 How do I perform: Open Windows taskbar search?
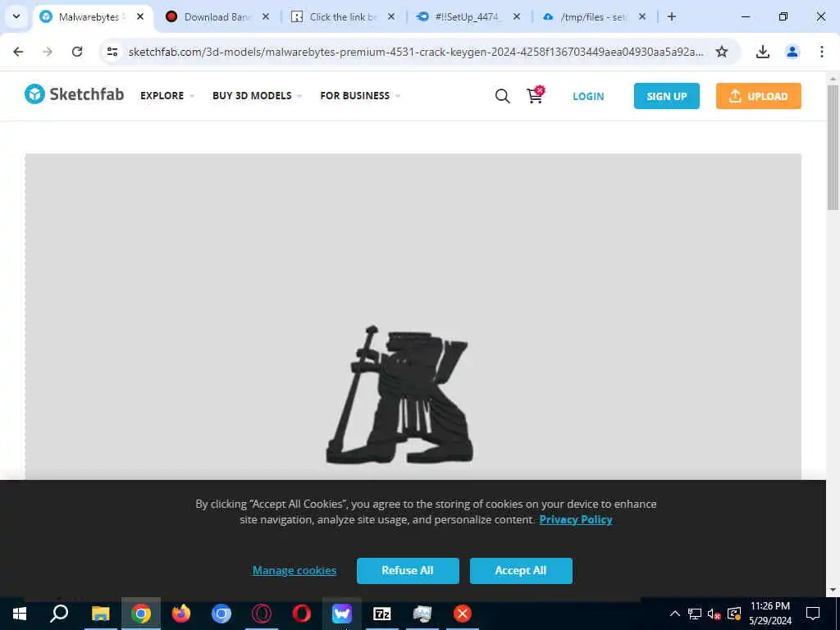(x=59, y=614)
